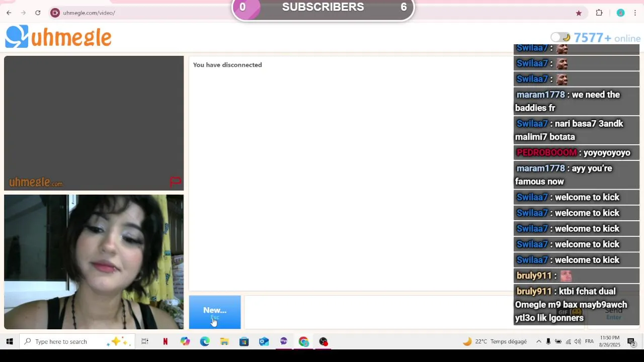Open the black-red recording app in taskbar

pos(324,341)
